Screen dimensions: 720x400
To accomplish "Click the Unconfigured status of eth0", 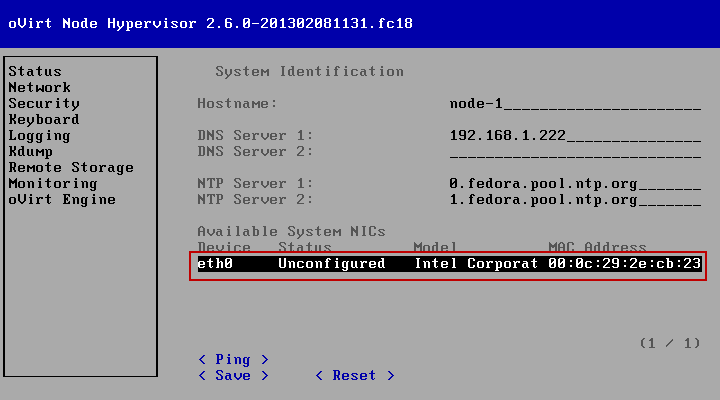I will (332, 264).
